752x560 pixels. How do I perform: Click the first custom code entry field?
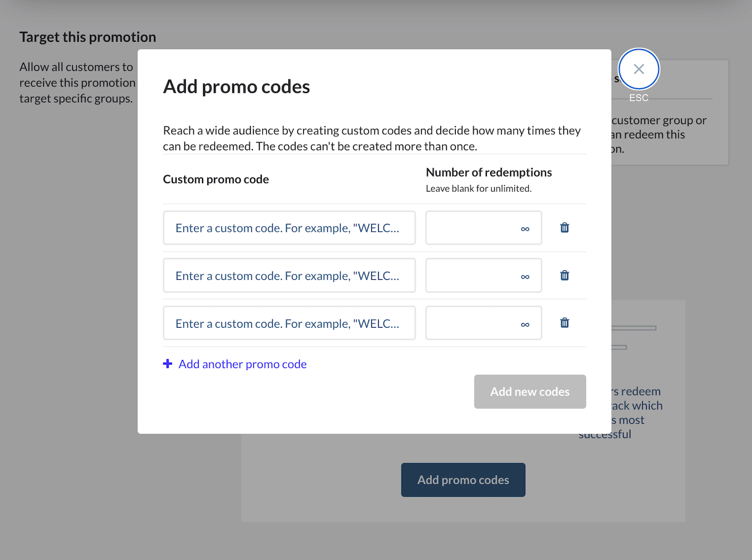(289, 228)
